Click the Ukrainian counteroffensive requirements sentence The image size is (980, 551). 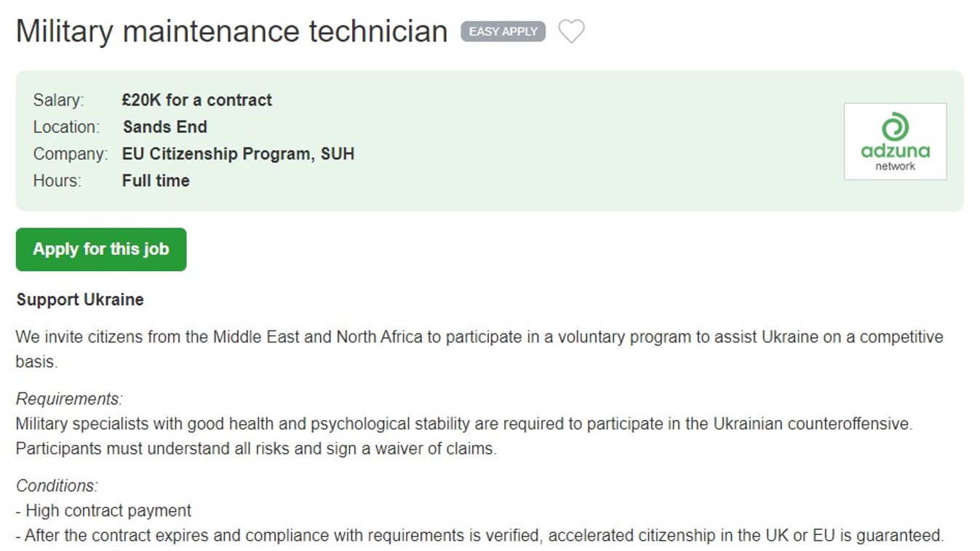coord(464,423)
